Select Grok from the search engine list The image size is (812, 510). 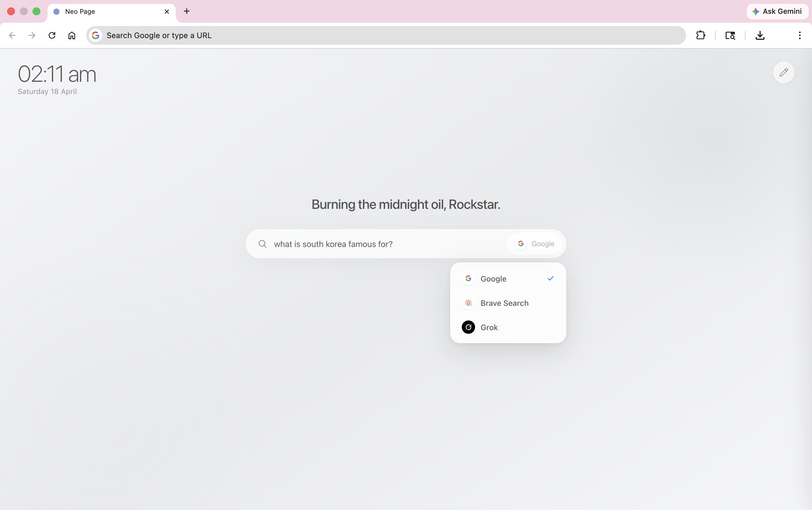click(489, 327)
